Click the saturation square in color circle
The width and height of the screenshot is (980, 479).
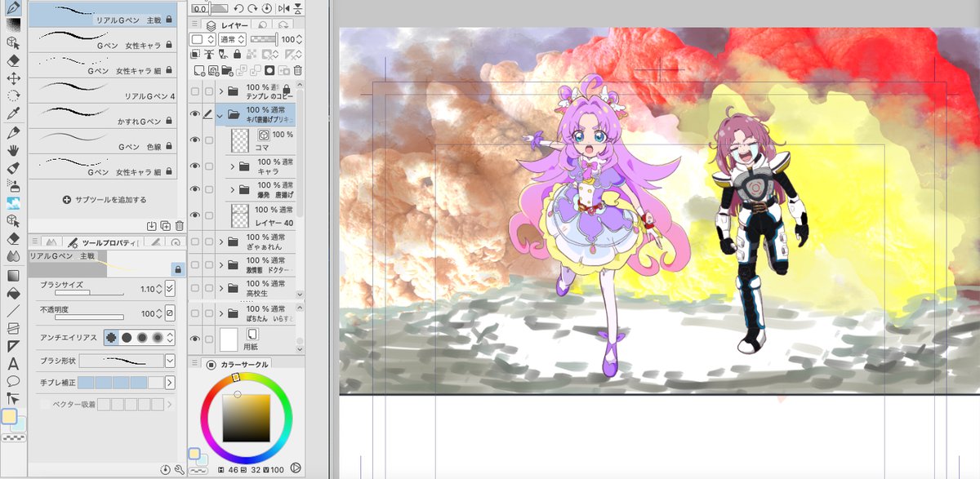point(246,419)
